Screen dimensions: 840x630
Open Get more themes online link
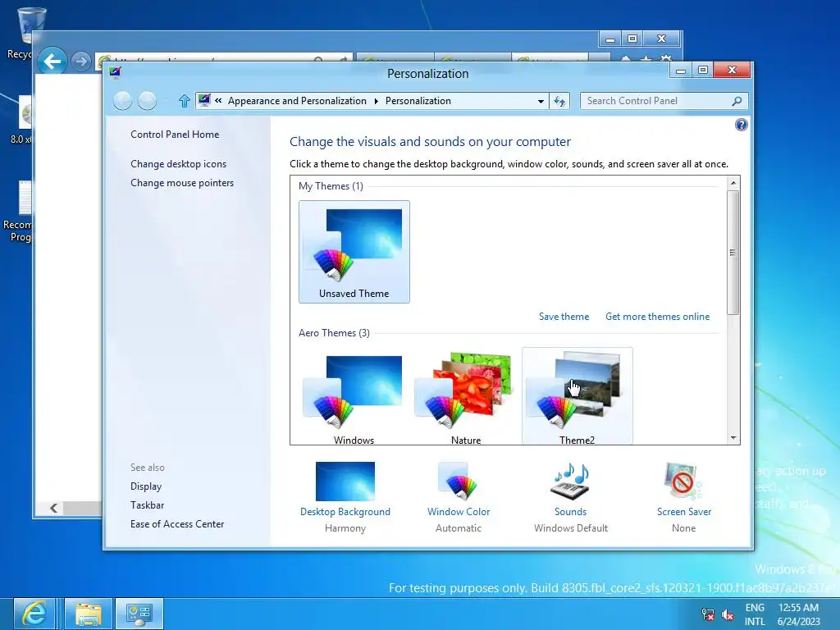coord(657,317)
